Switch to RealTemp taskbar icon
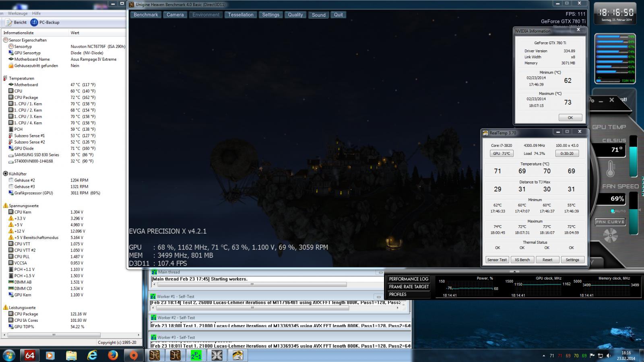Viewport: 644px width, 362px height. click(238, 356)
